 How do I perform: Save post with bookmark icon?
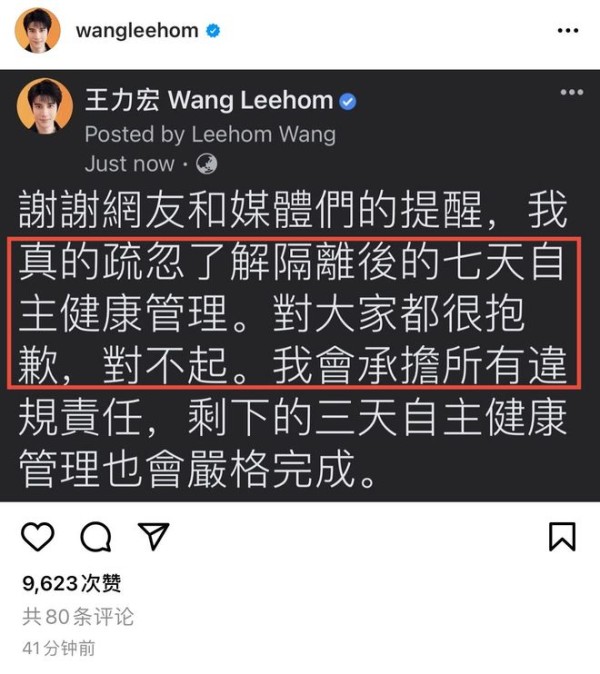(562, 536)
